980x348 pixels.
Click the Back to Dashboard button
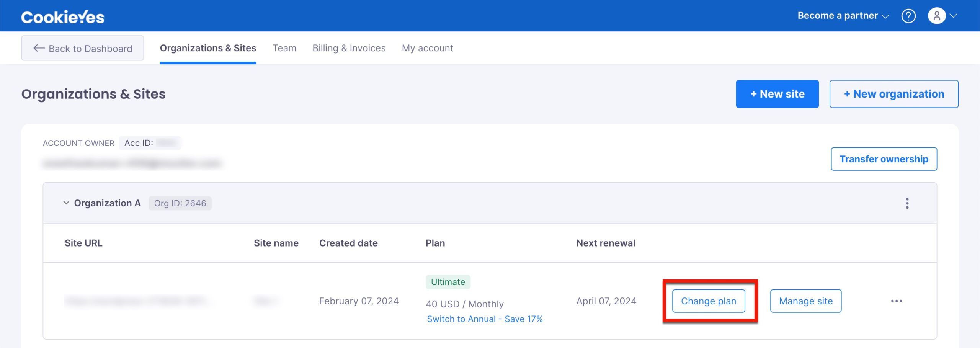[x=83, y=48]
